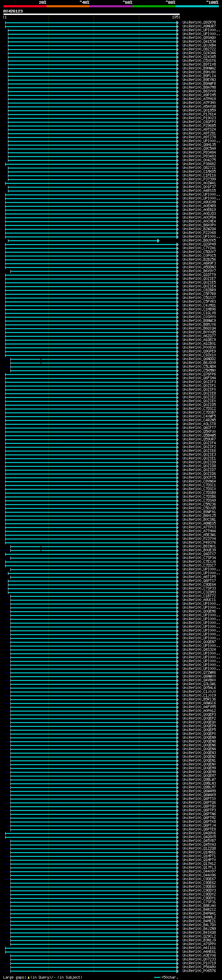Click the UniRef100_O24345 hit label
Image resolution: width=222 pixels, height=980 pixels.
[x=199, y=57]
